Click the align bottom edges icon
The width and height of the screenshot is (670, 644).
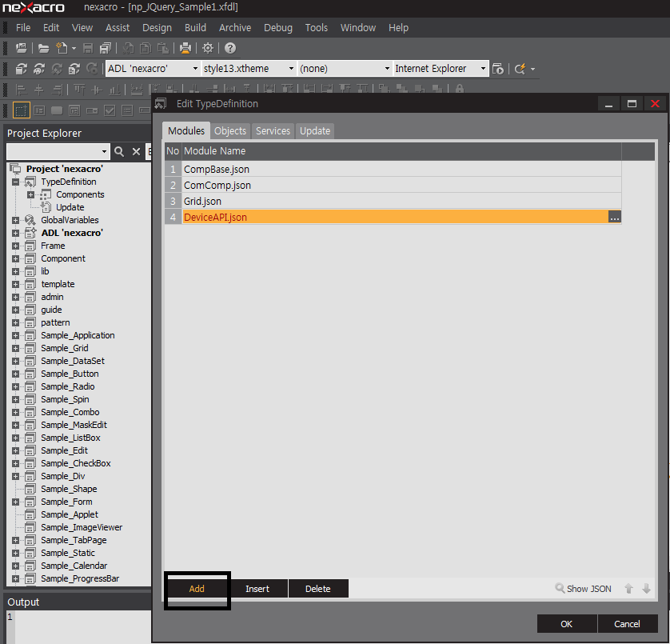(x=114, y=90)
